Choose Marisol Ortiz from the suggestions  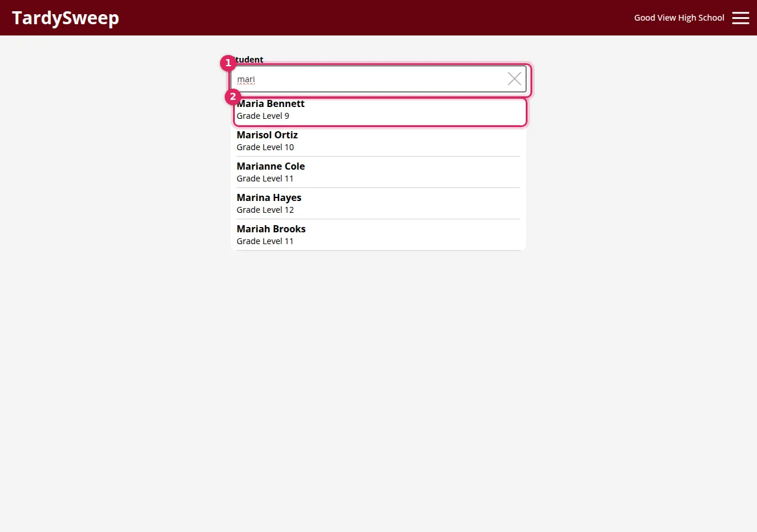click(x=378, y=141)
